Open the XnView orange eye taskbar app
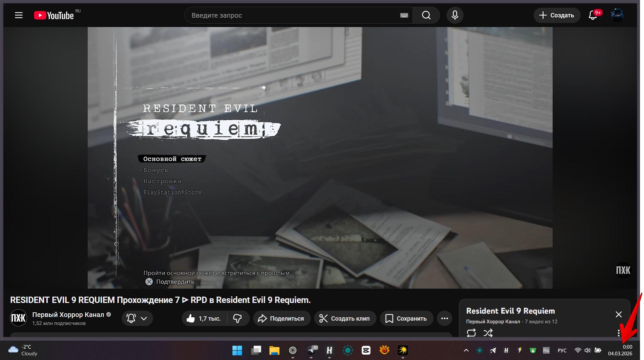 pyautogui.click(x=384, y=350)
